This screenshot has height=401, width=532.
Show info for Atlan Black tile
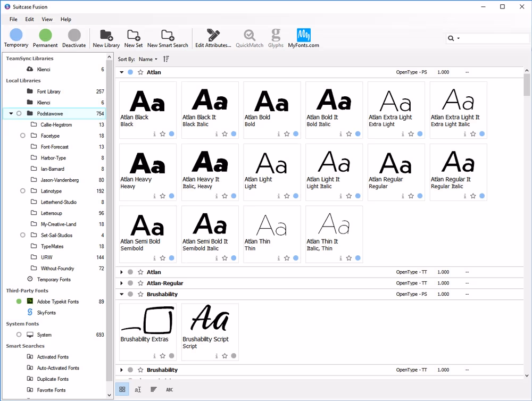[x=154, y=134]
